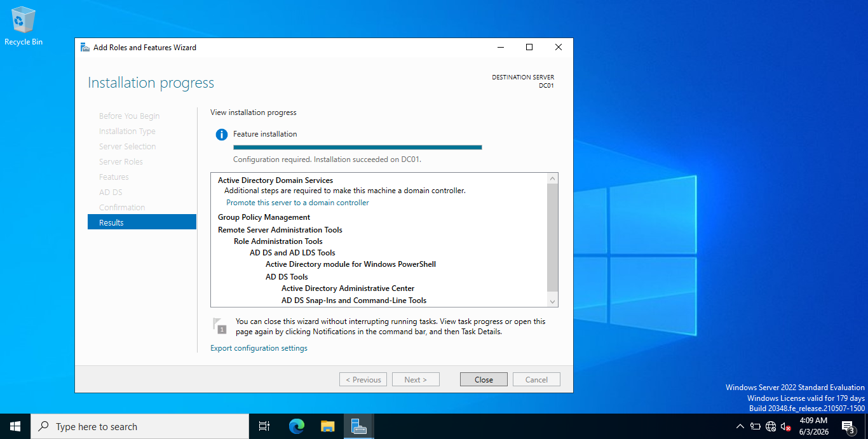Click the results list scroll up arrow
Viewport: 868px width, 439px height.
(552, 179)
